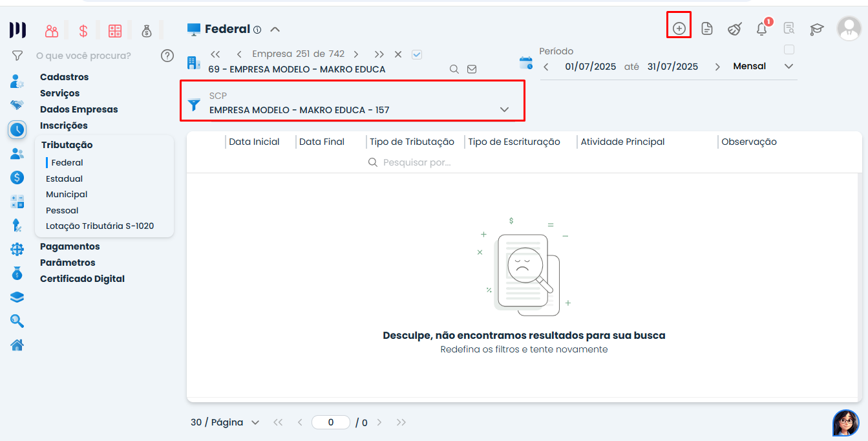Open Inscrições menu
This screenshot has width=868, height=441.
[x=64, y=125]
